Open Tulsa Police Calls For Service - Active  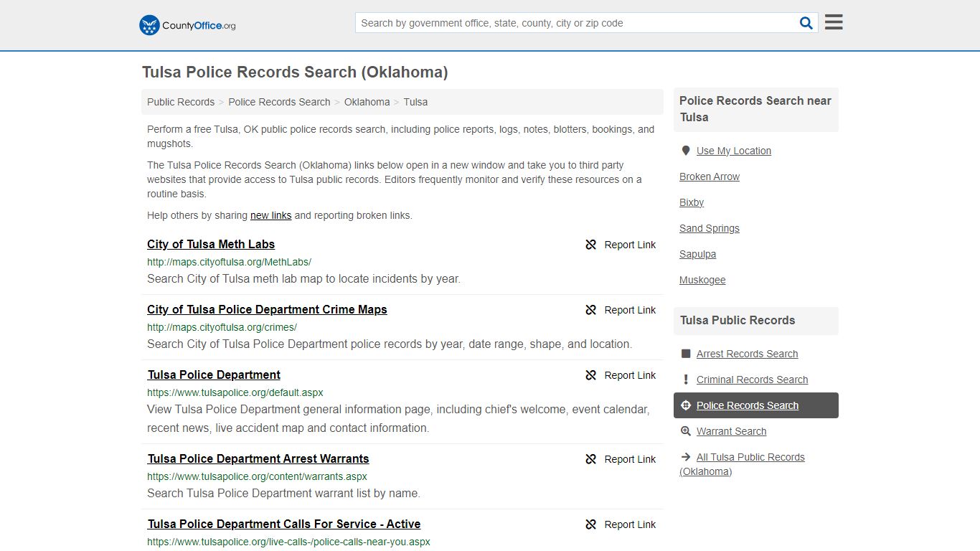(284, 524)
